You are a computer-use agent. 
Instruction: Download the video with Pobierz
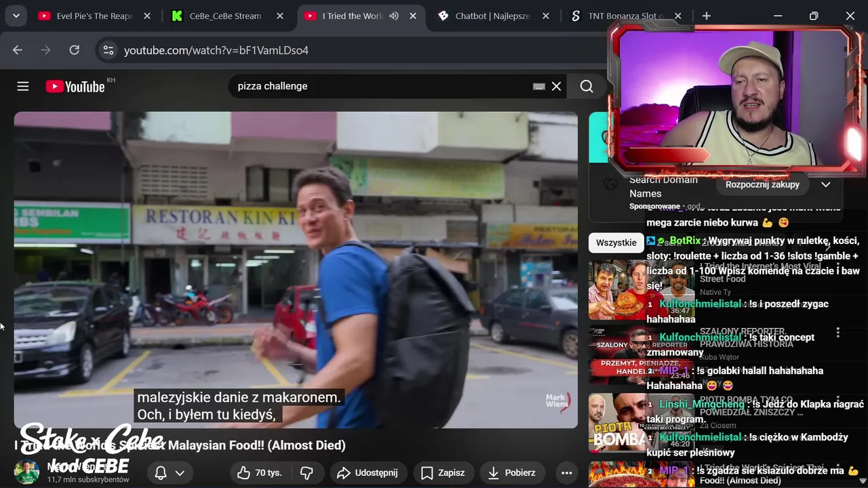coord(512,473)
